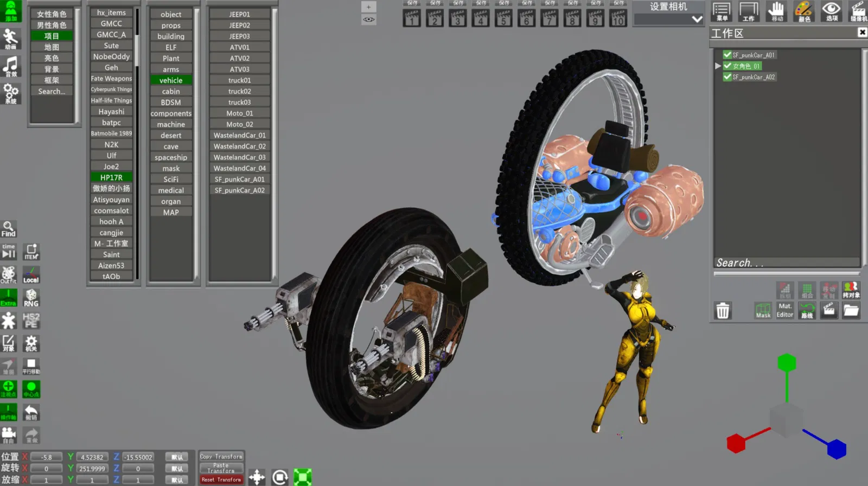The width and height of the screenshot is (868, 486).
Task: Click the green Mask cube icon
Action: point(763,310)
